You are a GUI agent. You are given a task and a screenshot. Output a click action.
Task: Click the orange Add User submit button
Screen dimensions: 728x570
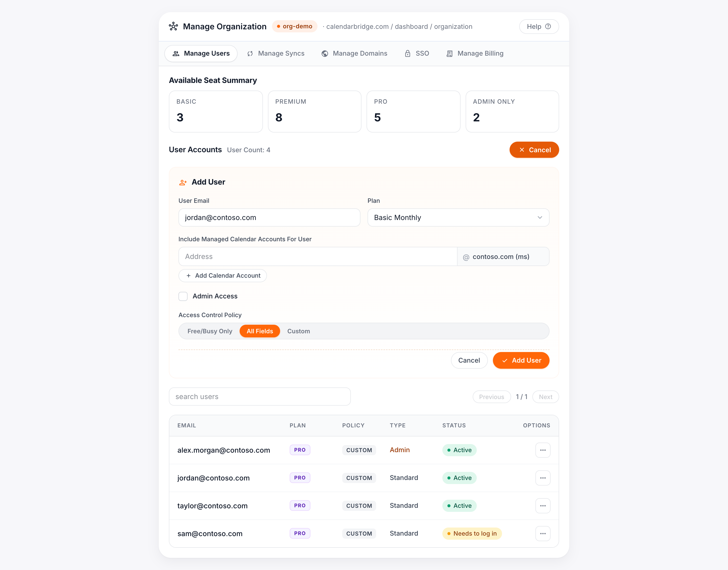(x=521, y=360)
